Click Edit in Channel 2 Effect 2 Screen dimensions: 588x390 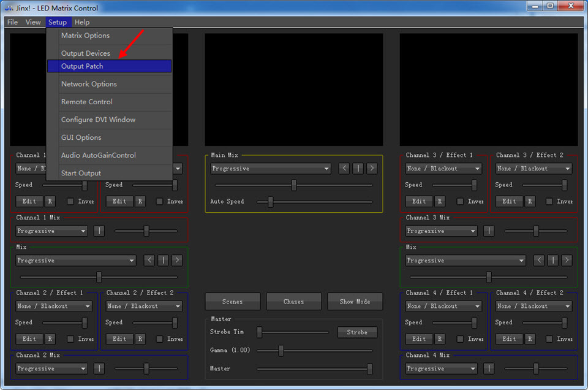[x=119, y=339]
